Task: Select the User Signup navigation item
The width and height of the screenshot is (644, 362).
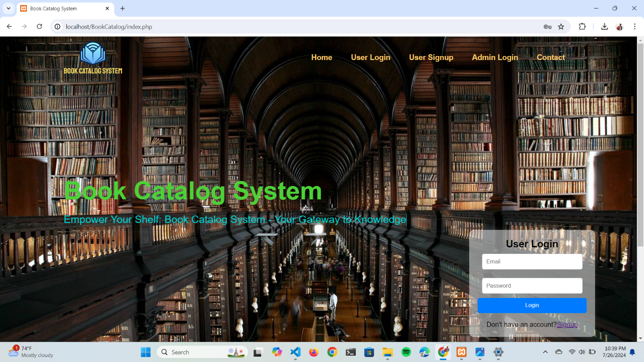Action: 431,57
